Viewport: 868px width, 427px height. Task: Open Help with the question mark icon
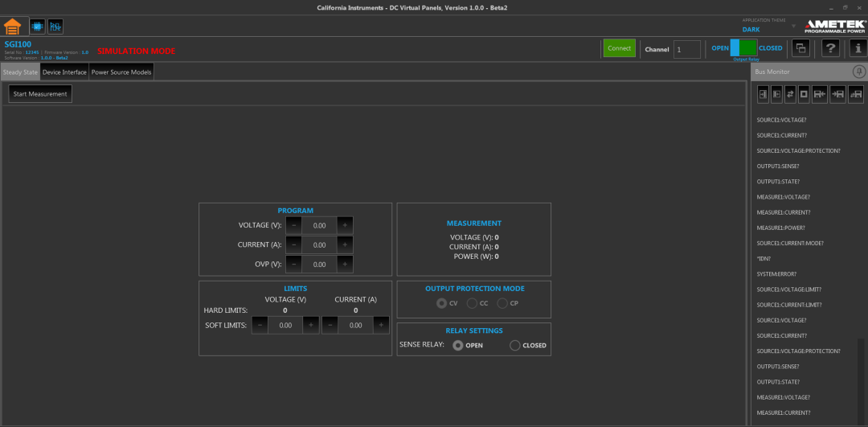coord(829,48)
